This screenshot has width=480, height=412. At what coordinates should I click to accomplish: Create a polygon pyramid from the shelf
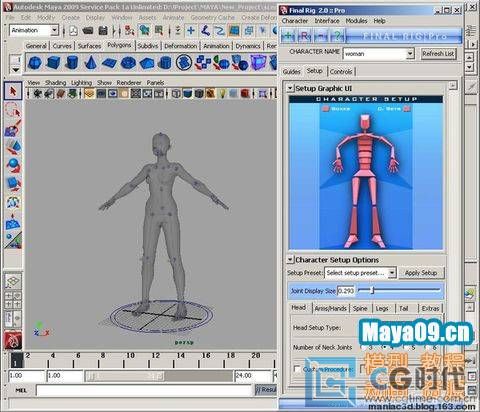point(147,62)
